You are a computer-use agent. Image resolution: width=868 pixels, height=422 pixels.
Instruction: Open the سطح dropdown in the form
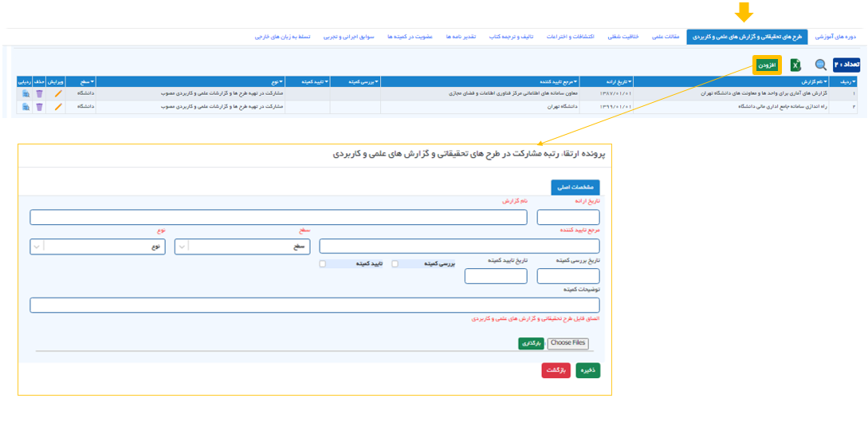coord(242,246)
